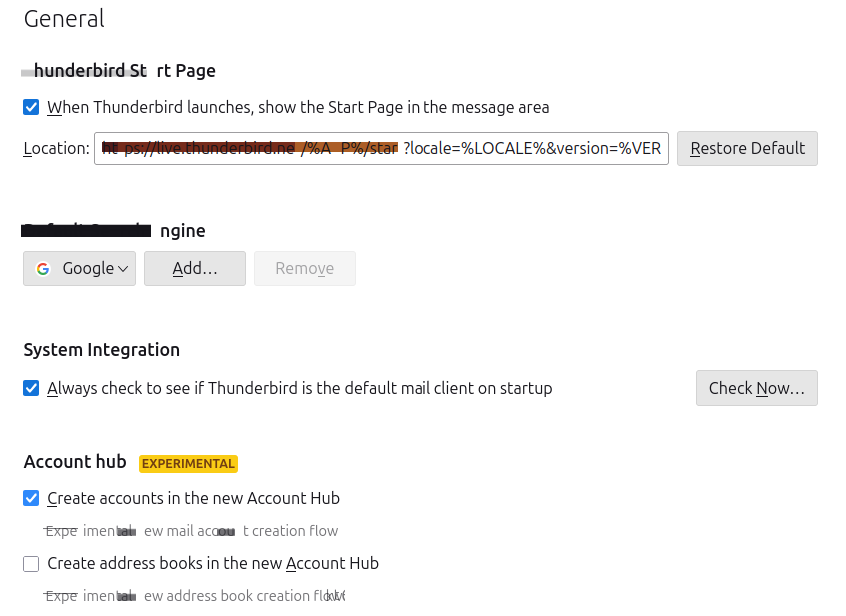Click the Add... search engine button

[195, 269]
